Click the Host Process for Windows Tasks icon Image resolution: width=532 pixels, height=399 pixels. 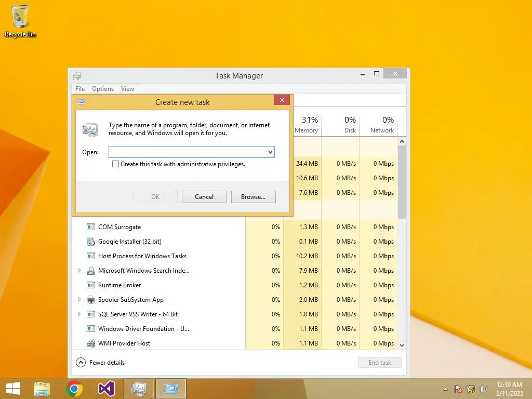[x=90, y=256]
